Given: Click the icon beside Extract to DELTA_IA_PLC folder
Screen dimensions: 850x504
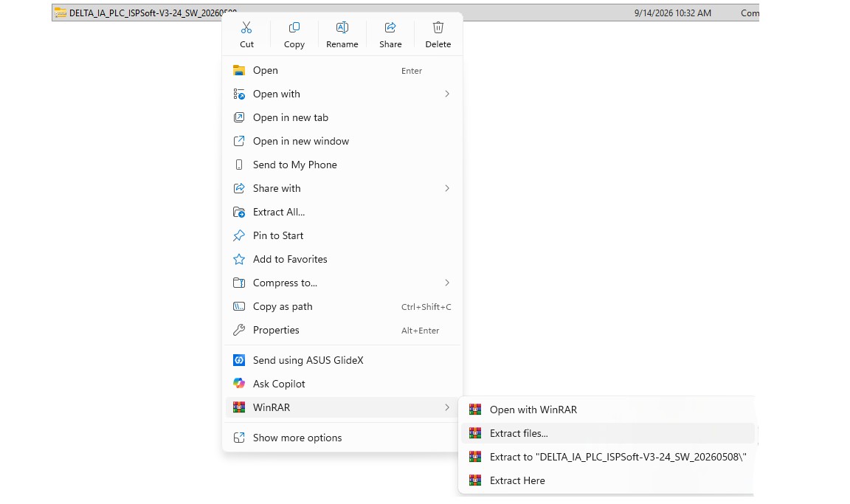Looking at the screenshot, I should (475, 457).
